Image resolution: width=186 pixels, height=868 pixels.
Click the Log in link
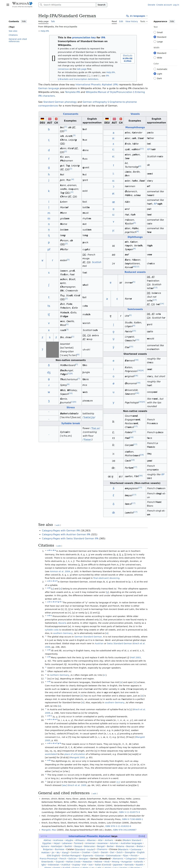pos(176,5)
